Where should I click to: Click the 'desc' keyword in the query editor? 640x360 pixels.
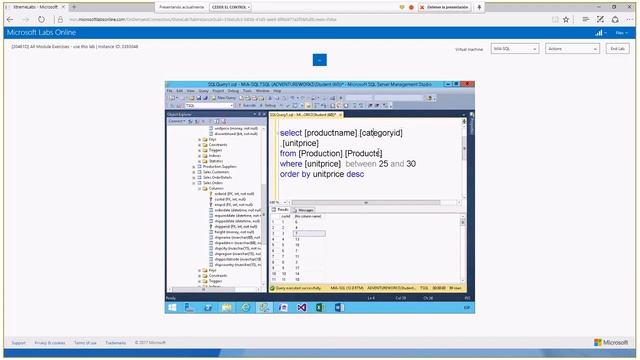click(355, 174)
